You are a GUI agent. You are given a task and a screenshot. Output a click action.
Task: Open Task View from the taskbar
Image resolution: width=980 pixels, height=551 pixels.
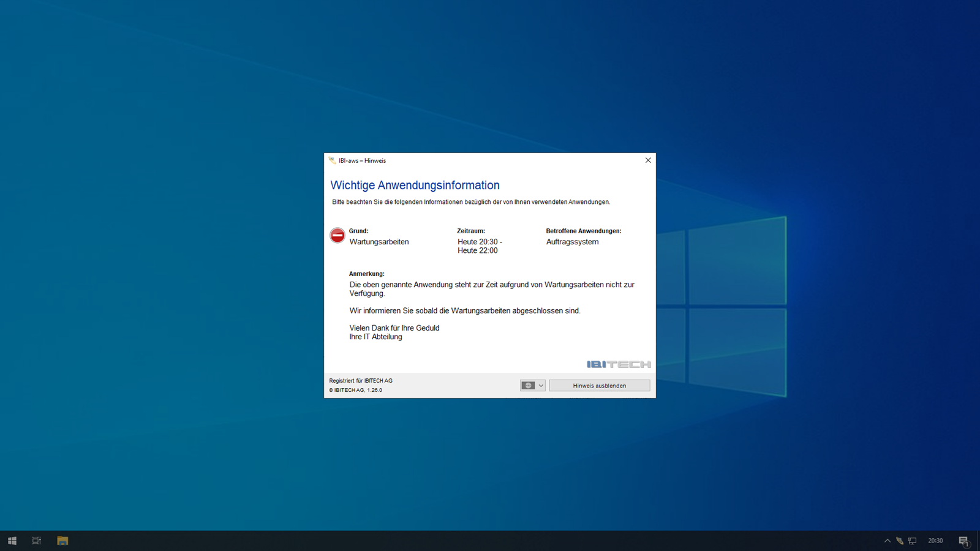37,541
